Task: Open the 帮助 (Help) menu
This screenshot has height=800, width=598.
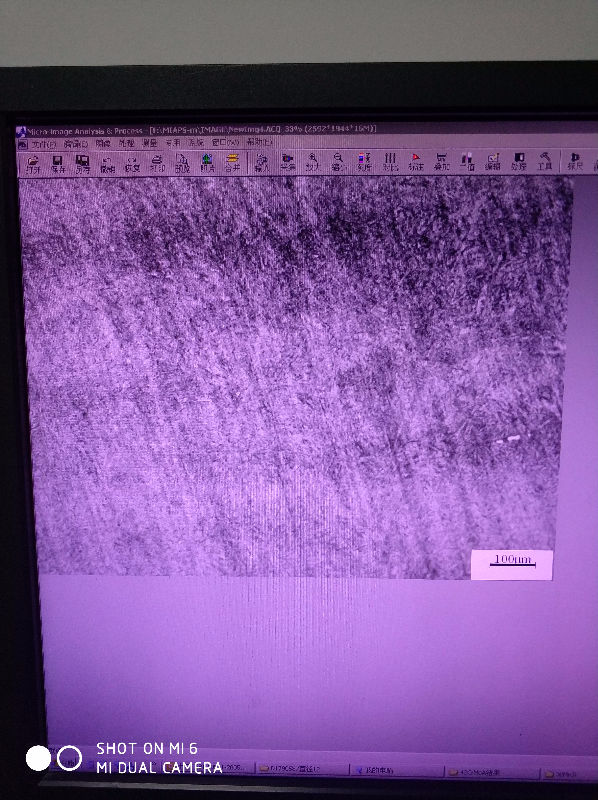Action: (259, 142)
